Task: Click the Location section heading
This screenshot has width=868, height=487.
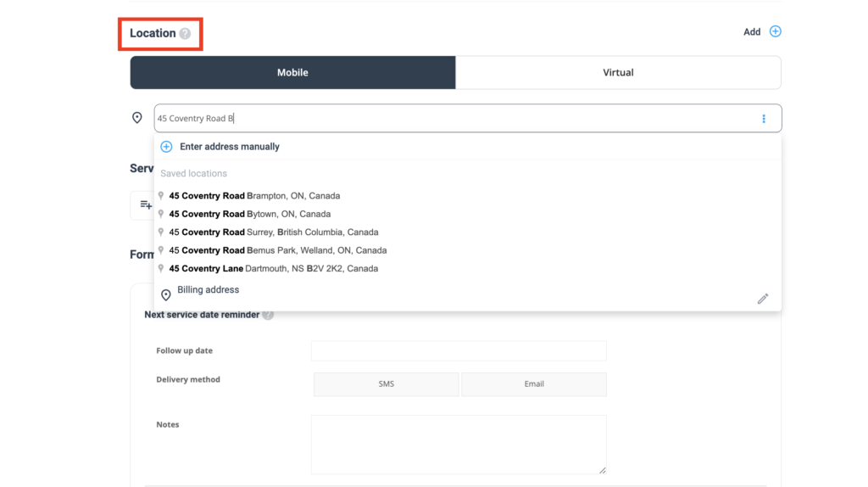Action: (x=153, y=33)
